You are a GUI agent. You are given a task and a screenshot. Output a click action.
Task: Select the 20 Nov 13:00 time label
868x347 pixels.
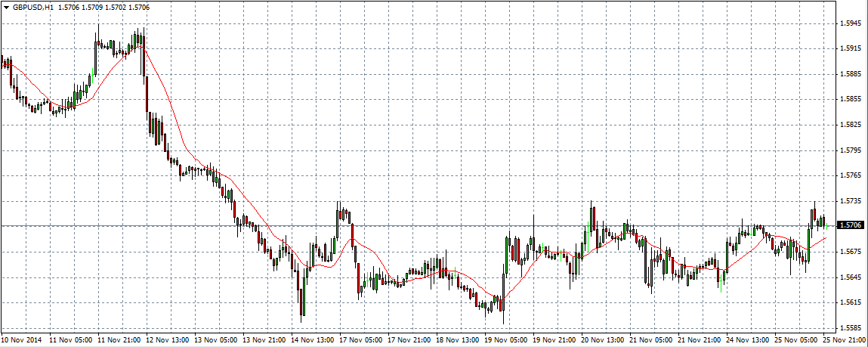(604, 340)
